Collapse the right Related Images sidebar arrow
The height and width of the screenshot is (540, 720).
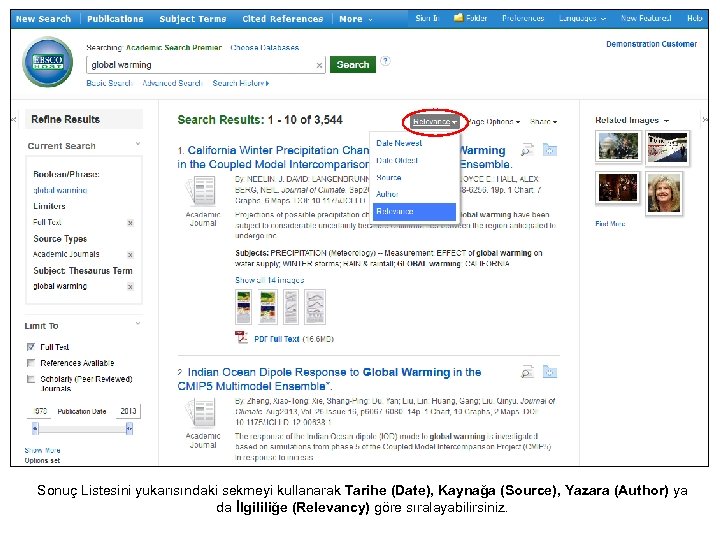tap(705, 119)
